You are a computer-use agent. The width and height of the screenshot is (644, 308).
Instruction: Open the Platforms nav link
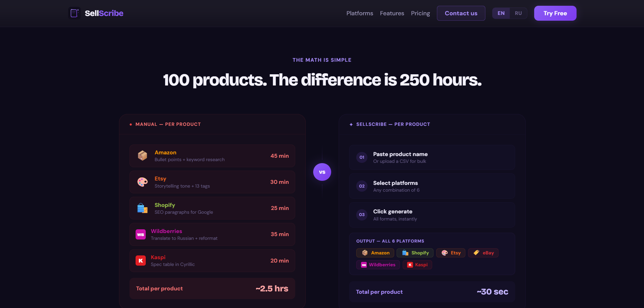[x=360, y=13]
